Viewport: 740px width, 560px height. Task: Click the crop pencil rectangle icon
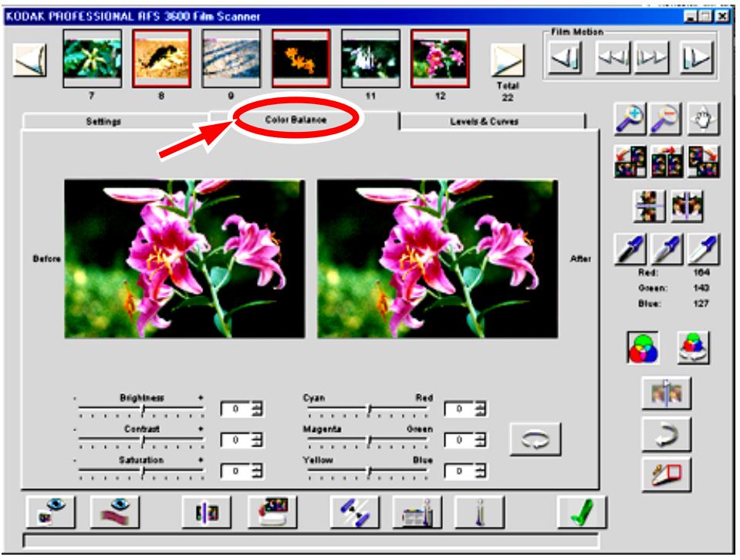(x=667, y=474)
